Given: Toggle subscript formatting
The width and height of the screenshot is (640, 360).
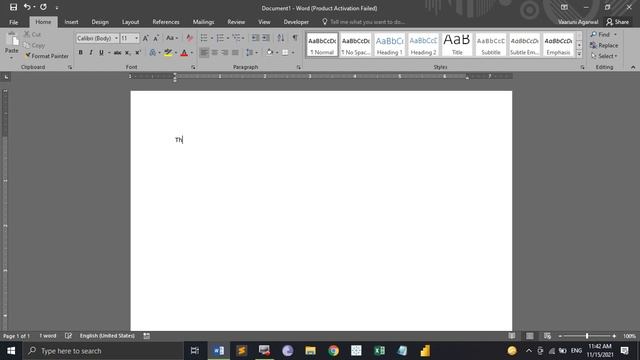Looking at the screenshot, I should [x=127, y=53].
